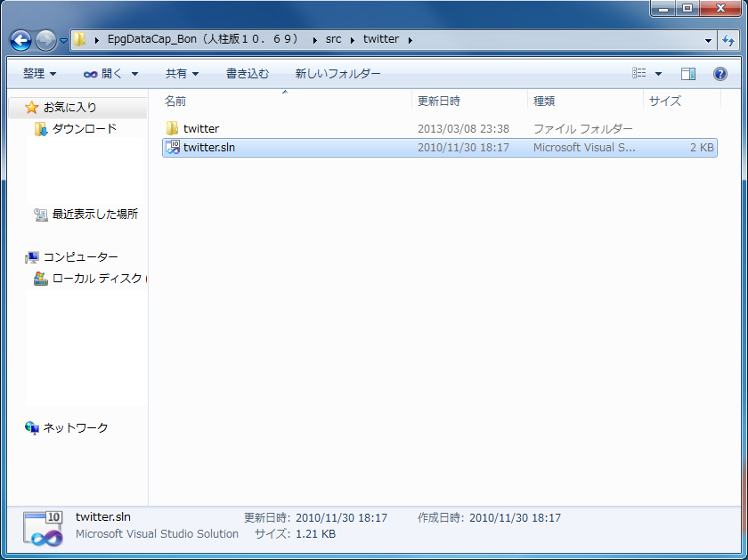The width and height of the screenshot is (748, 560).
Task: Click Microsoft Visual Studio Solution text
Action: click(157, 534)
